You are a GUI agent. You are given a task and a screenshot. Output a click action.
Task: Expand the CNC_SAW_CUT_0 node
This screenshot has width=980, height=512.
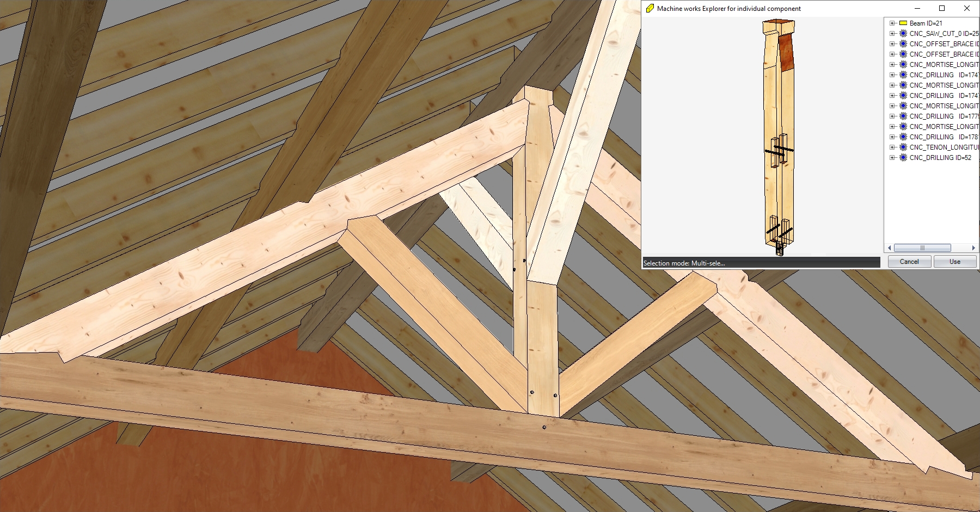[x=892, y=34]
